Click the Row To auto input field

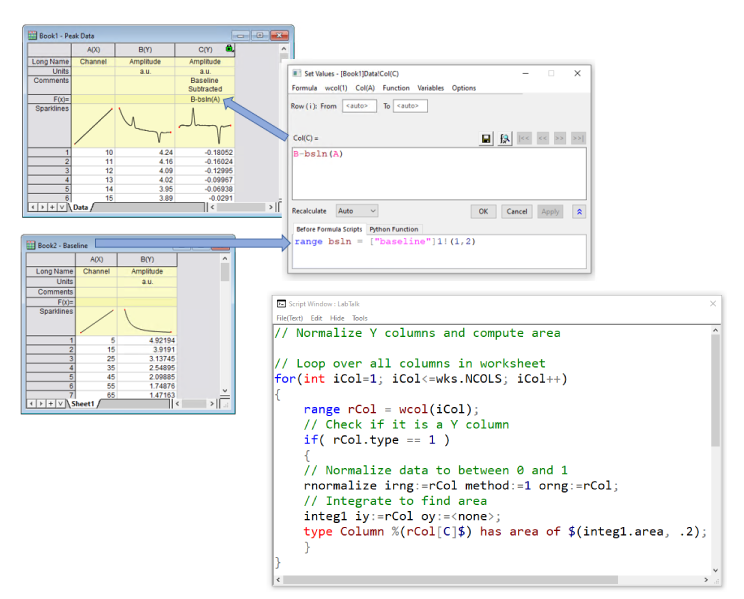410,106
